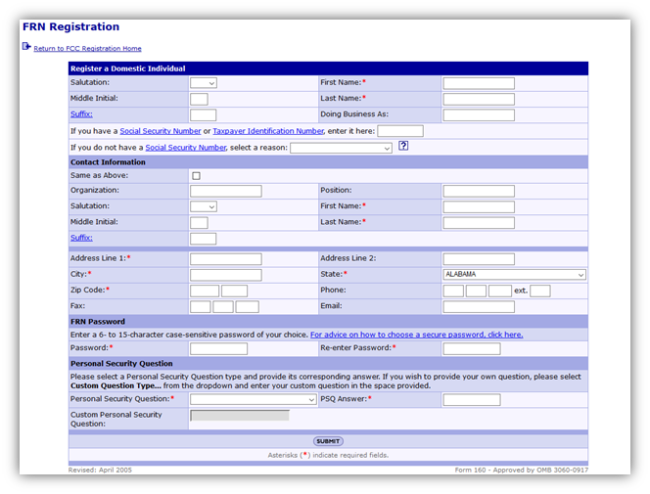
Task: Click the Doing Business As field
Action: (x=478, y=115)
